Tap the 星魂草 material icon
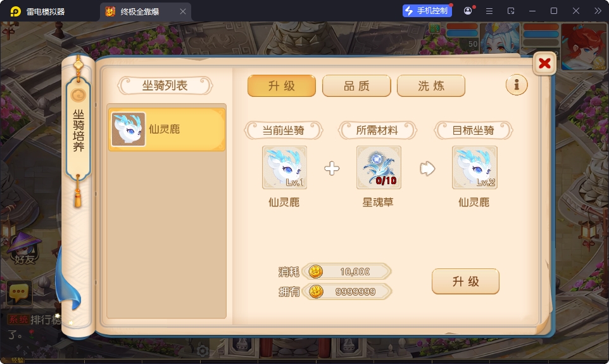609x364 pixels. pos(379,168)
